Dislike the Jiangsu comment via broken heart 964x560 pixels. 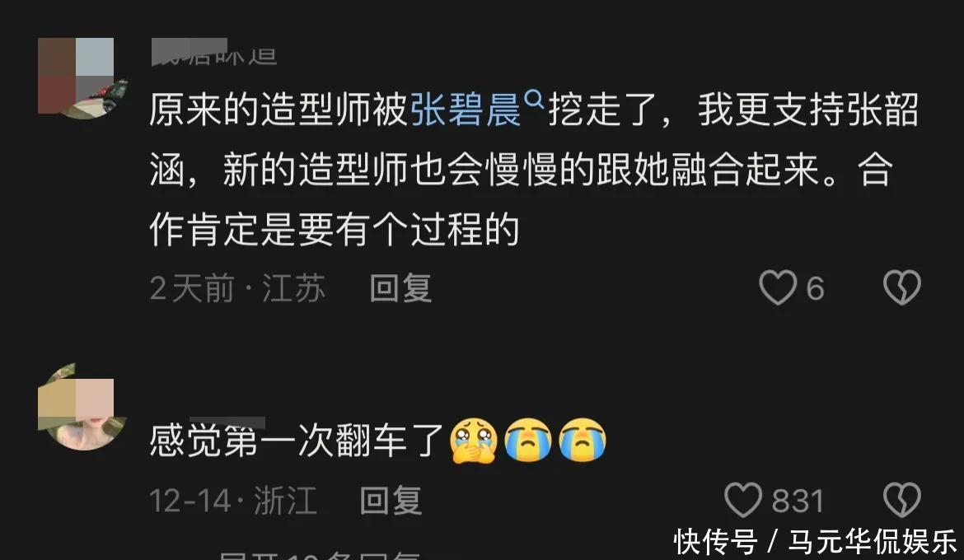point(902,287)
